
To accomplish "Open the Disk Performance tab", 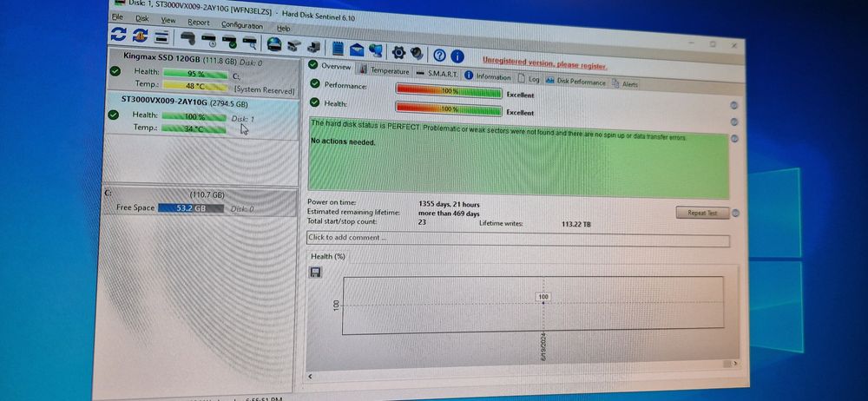I will coord(575,82).
